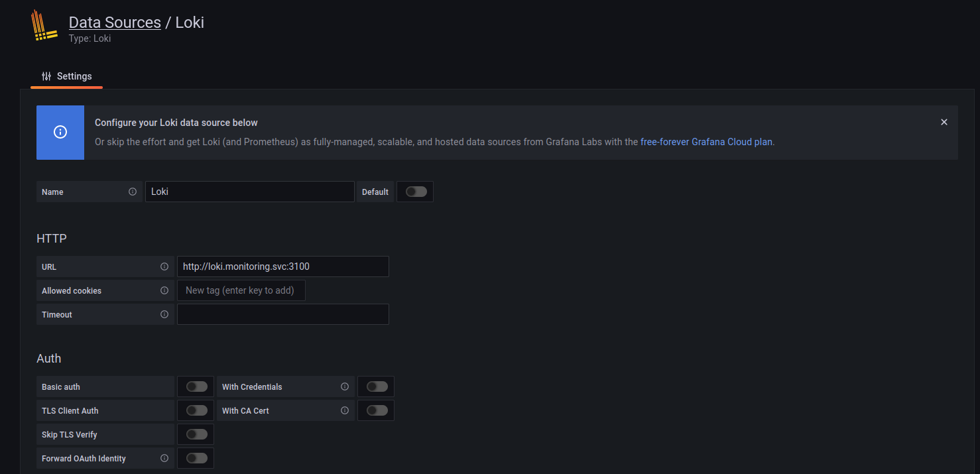Enable the With CA Cert toggle
Image resolution: width=980 pixels, height=474 pixels.
pos(377,410)
